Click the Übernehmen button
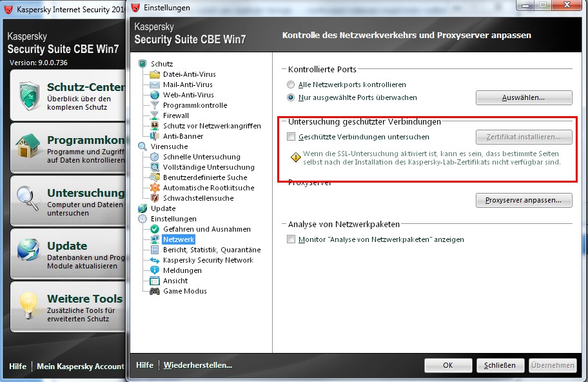Viewport: 588px width, 382px height. pyautogui.click(x=553, y=365)
